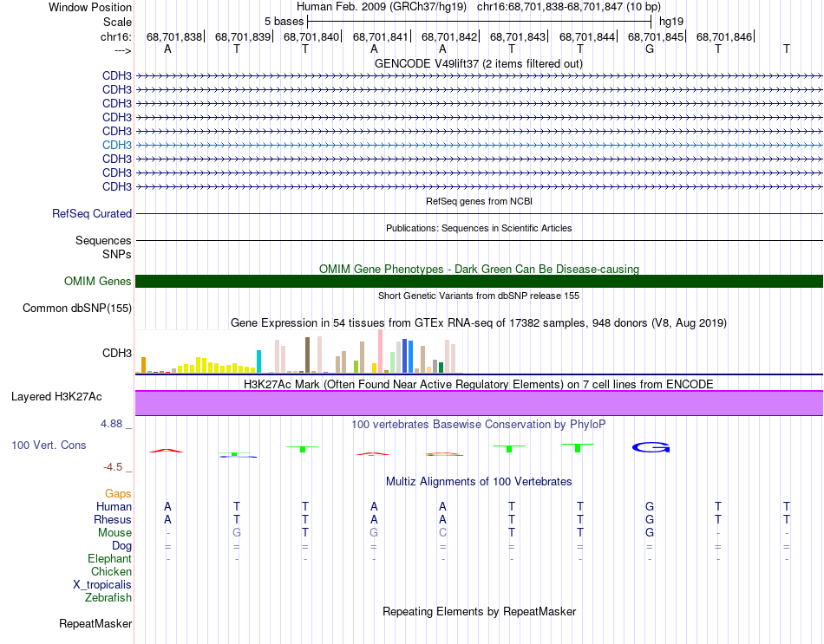Click the dark brown bar in GTEx chart
824x644 pixels.
click(x=307, y=355)
